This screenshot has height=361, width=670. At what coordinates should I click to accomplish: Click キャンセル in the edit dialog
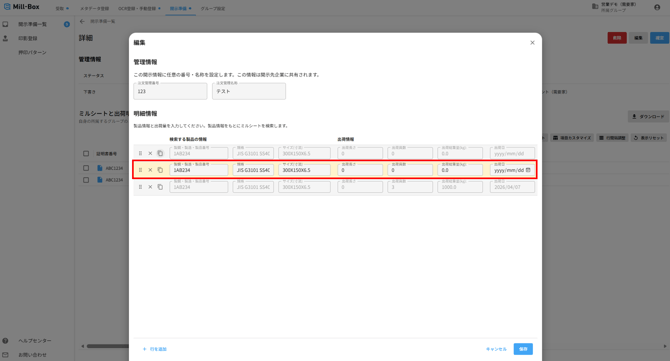[496, 349]
